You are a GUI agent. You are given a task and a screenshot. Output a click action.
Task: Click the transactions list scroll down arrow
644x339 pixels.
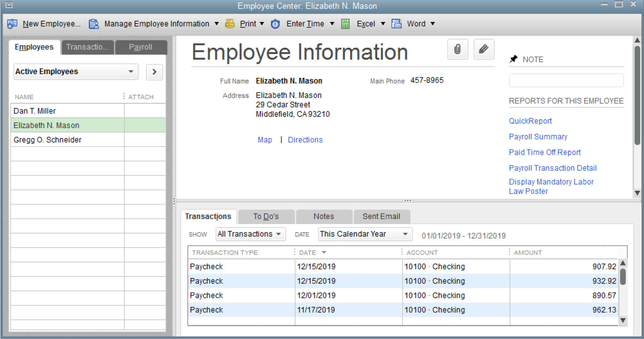tap(623, 321)
